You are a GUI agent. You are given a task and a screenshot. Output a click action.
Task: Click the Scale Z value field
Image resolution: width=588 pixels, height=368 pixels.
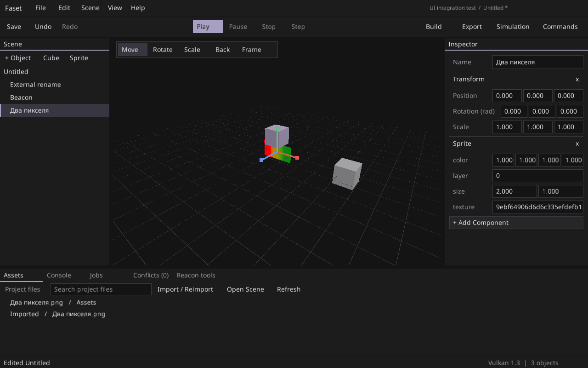click(569, 127)
